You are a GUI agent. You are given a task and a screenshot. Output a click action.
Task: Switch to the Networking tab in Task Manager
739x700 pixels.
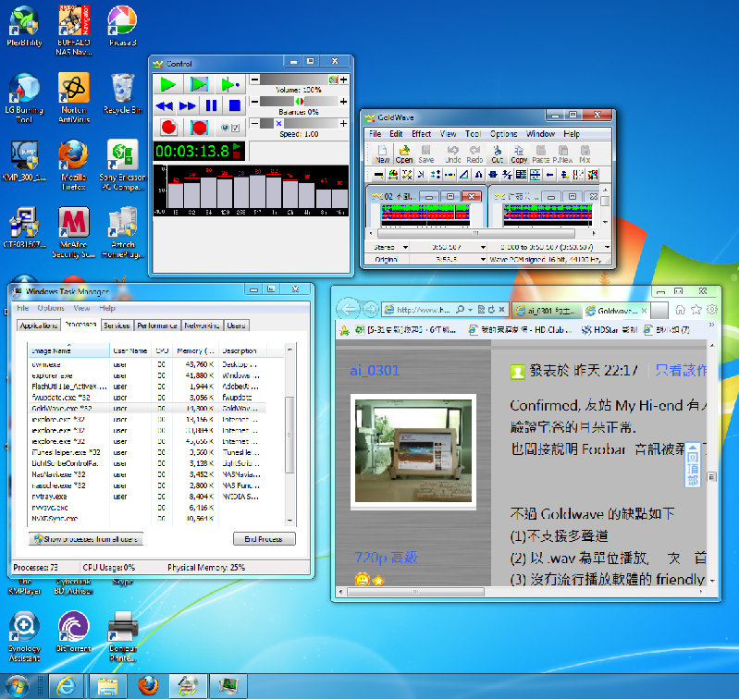pos(202,325)
